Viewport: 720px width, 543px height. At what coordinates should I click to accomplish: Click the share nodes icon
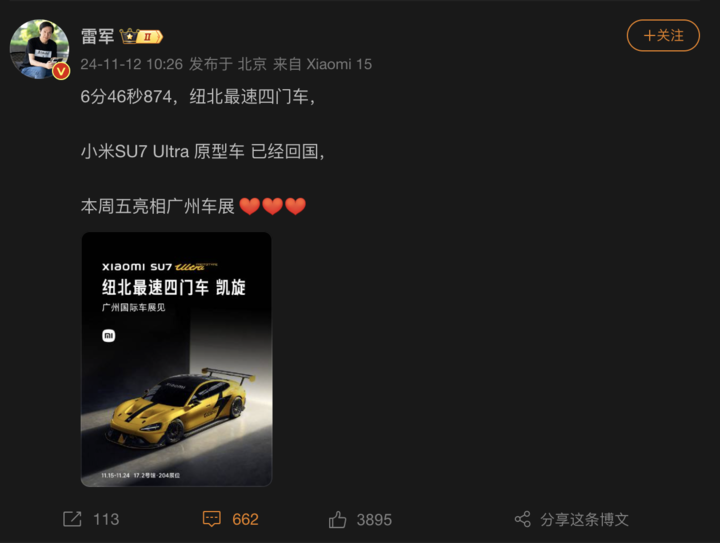[x=523, y=519]
